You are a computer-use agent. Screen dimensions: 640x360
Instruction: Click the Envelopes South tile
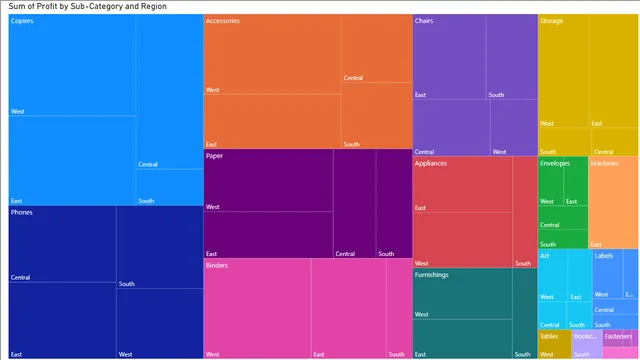tap(563, 239)
